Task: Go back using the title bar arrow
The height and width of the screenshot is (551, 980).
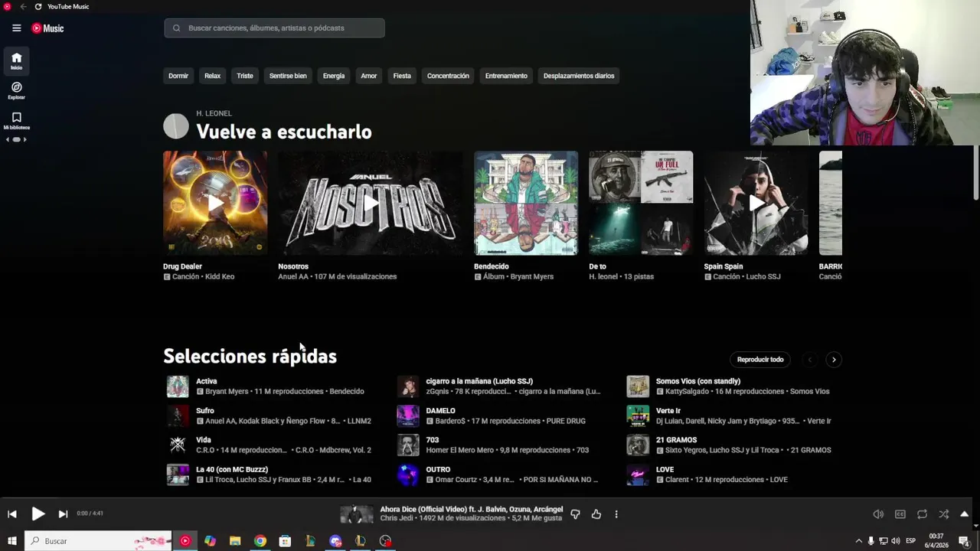Action: click(23, 6)
